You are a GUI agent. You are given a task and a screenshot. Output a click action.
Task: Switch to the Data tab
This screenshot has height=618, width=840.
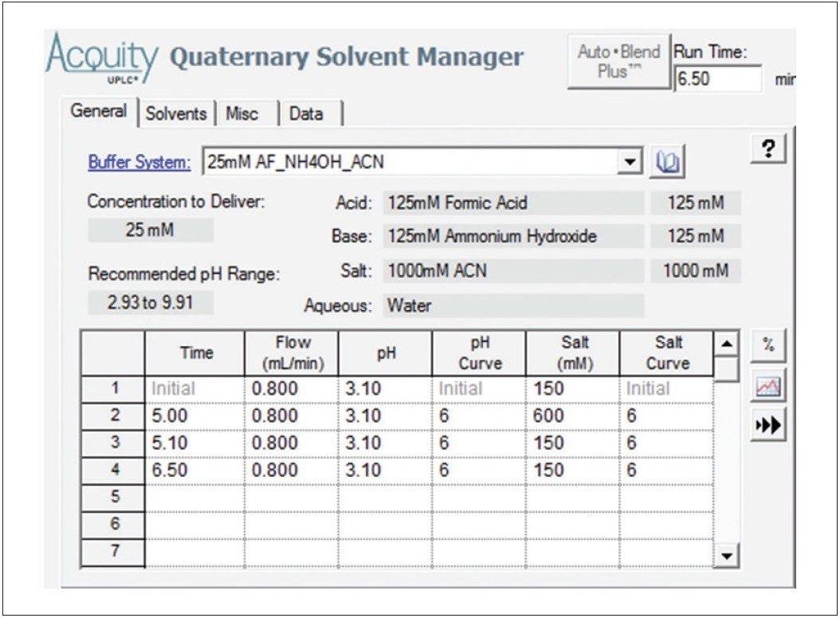point(306,113)
